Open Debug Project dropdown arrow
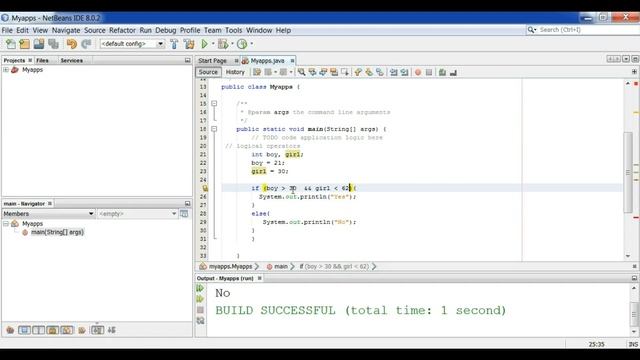The width and height of the screenshot is (640, 360). 232,44
